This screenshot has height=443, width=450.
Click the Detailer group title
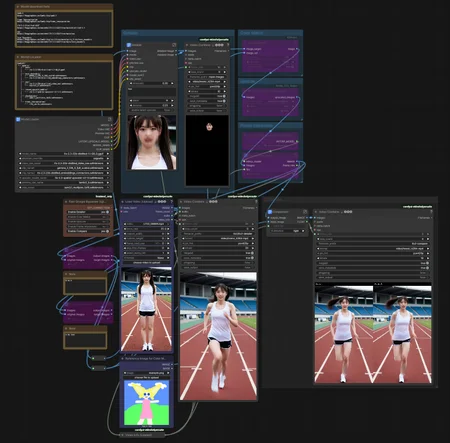[131, 33]
